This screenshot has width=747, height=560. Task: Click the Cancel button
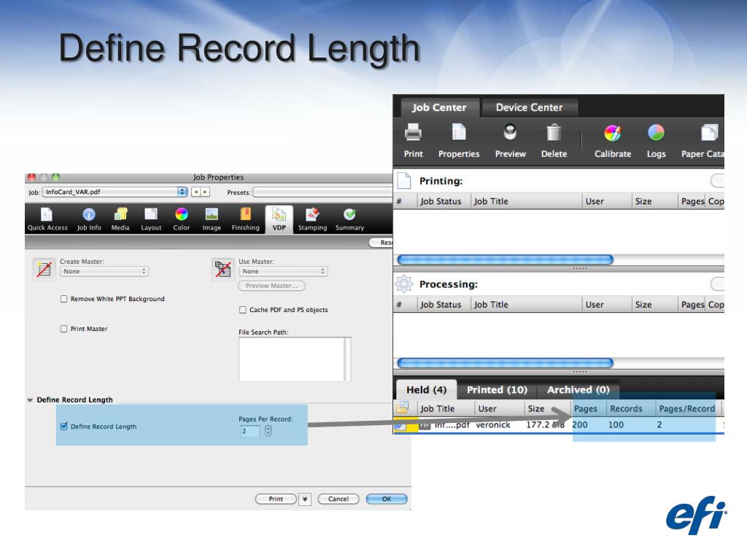(338, 499)
